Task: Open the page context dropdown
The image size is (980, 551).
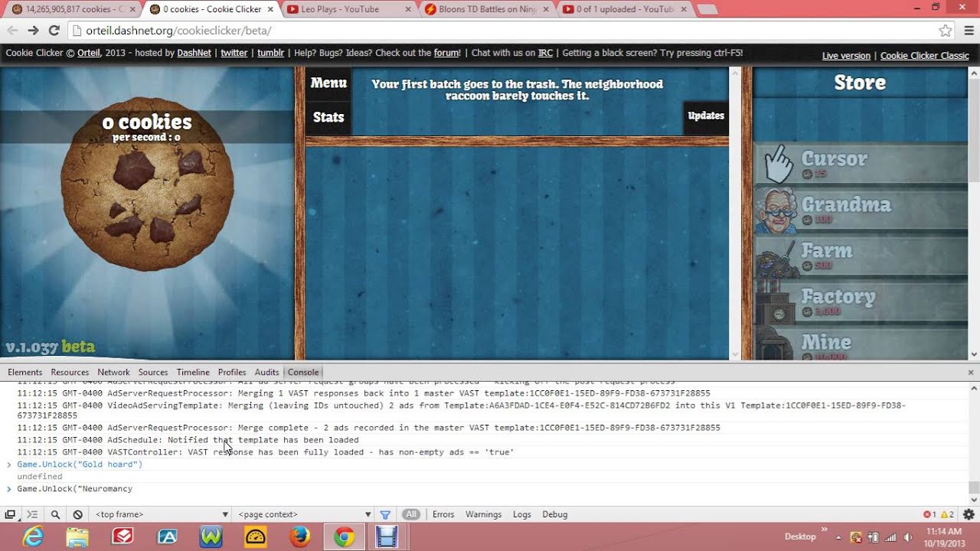Action: point(304,514)
